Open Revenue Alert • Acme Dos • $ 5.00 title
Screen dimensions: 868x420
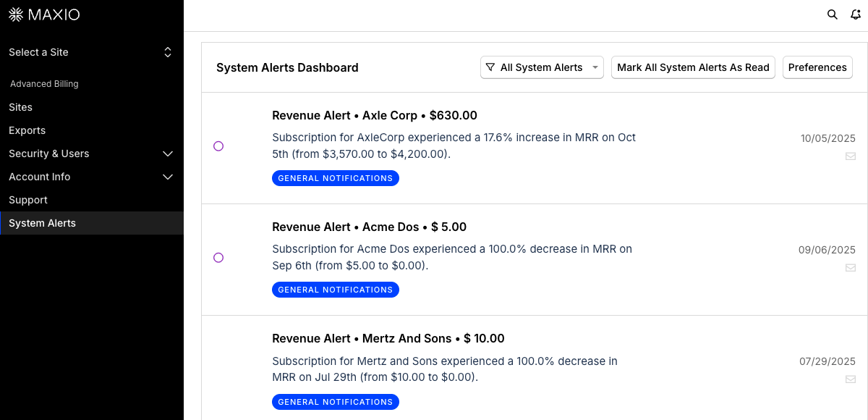369,227
